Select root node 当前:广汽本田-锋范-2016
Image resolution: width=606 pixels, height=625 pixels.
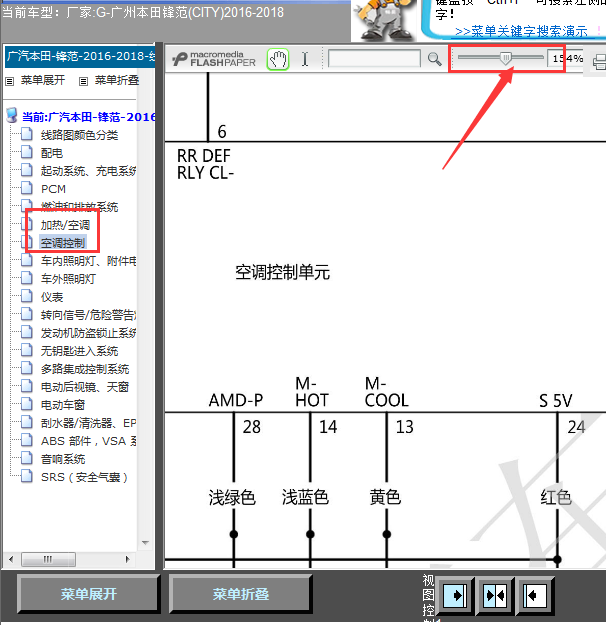pyautogui.click(x=89, y=117)
